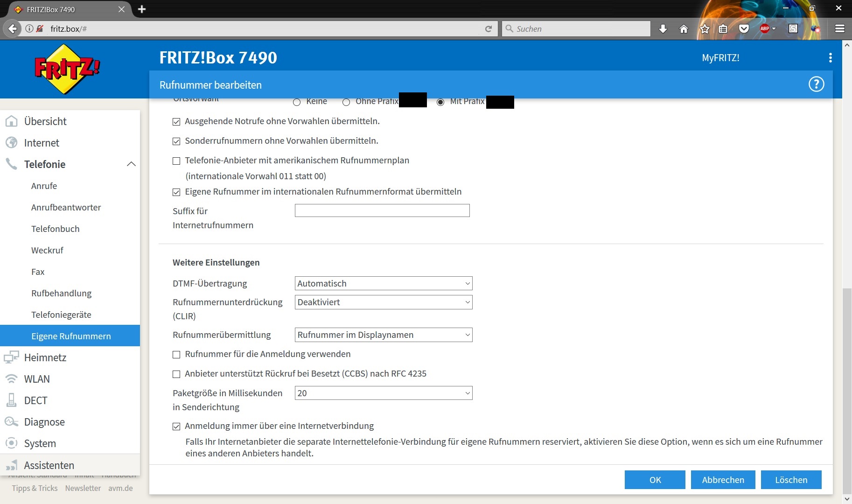The width and height of the screenshot is (852, 504).
Task: Open a new browser tab
Action: pos(142,9)
